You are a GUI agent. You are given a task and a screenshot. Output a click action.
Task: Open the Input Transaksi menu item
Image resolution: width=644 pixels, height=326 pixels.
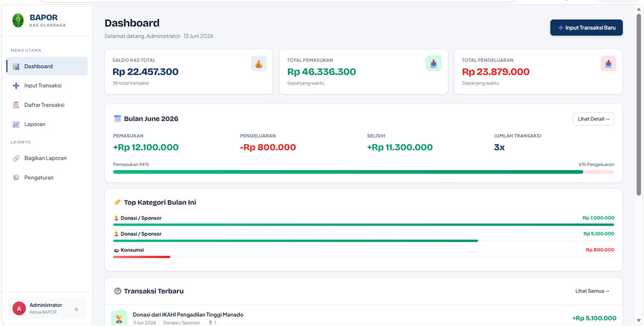tap(47, 86)
